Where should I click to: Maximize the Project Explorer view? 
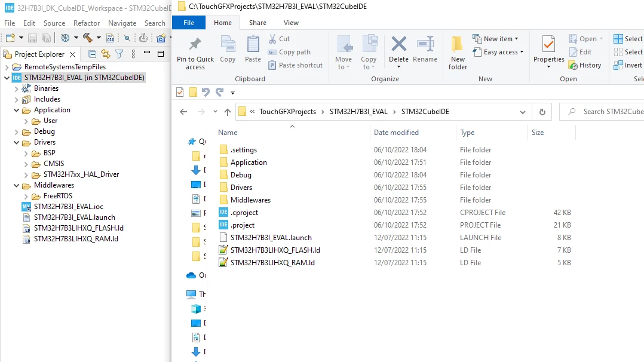coord(161,53)
